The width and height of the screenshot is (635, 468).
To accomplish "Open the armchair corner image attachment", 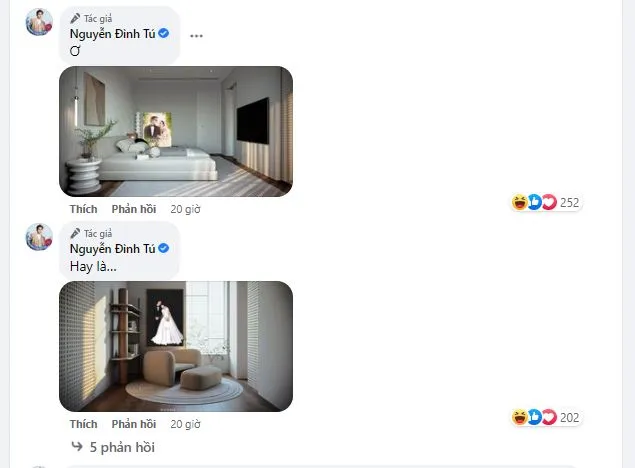I will (176, 347).
